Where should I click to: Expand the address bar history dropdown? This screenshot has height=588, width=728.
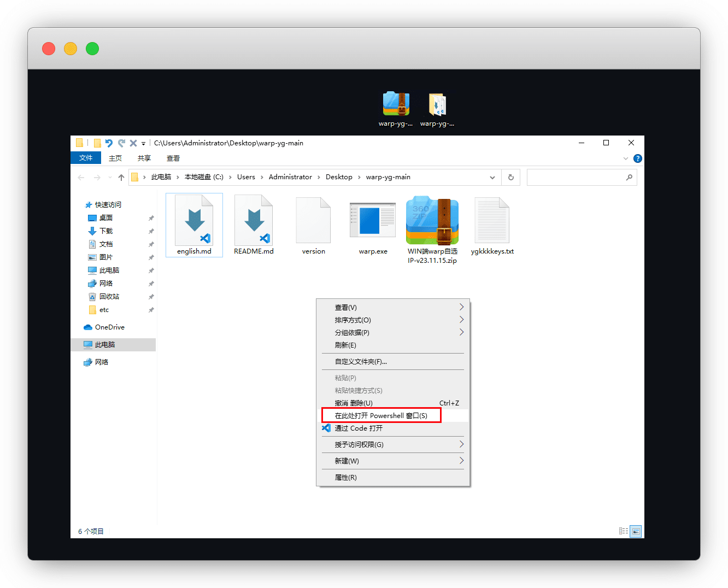tap(492, 177)
